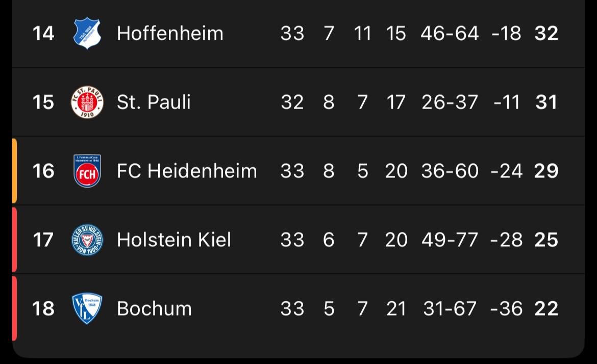597x364 pixels.
Task: Click the St. Pauli club crest
Action: point(87,102)
